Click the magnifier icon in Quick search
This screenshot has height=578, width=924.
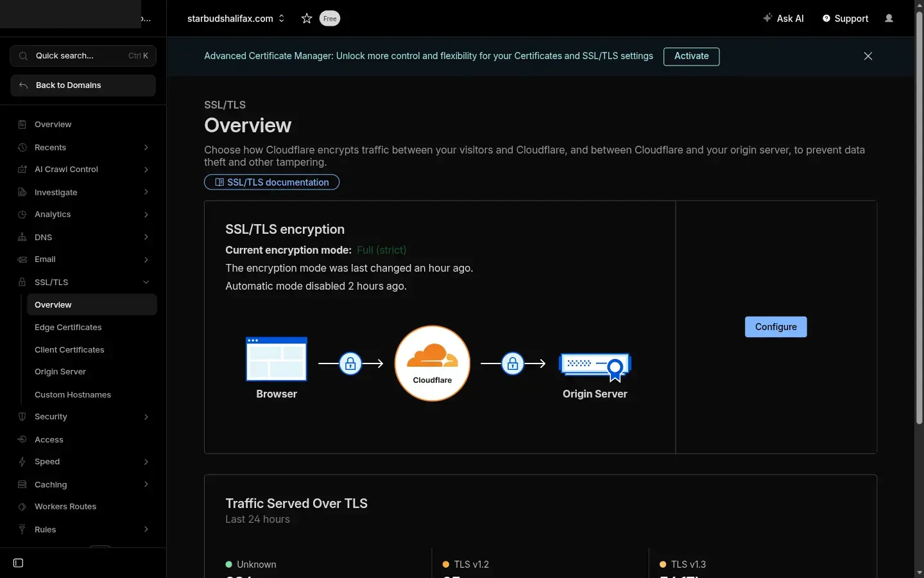[x=22, y=56]
